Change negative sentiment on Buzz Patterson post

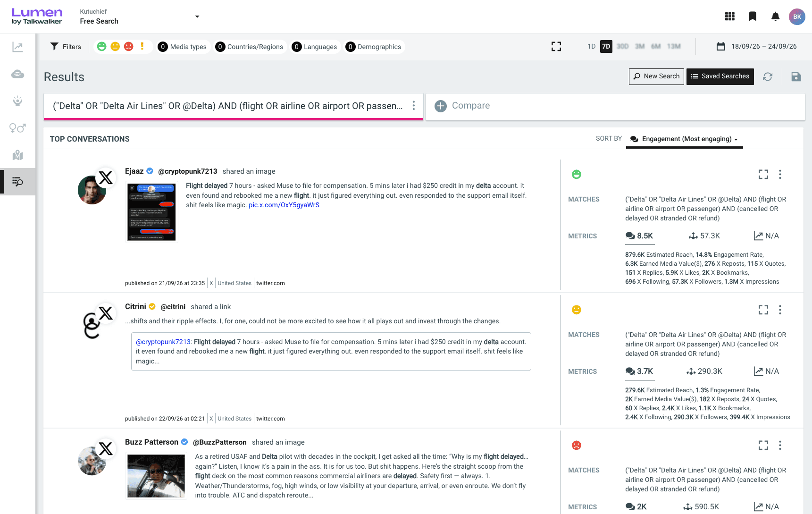click(577, 445)
